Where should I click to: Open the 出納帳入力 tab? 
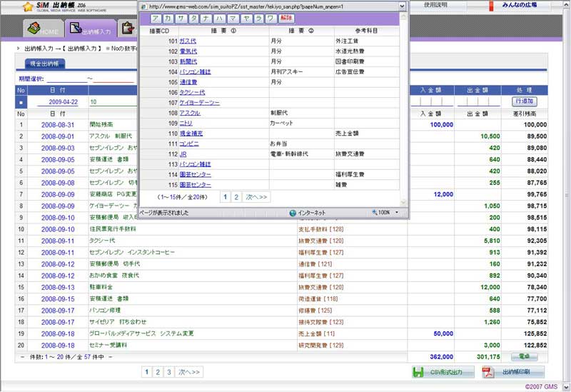click(x=89, y=31)
